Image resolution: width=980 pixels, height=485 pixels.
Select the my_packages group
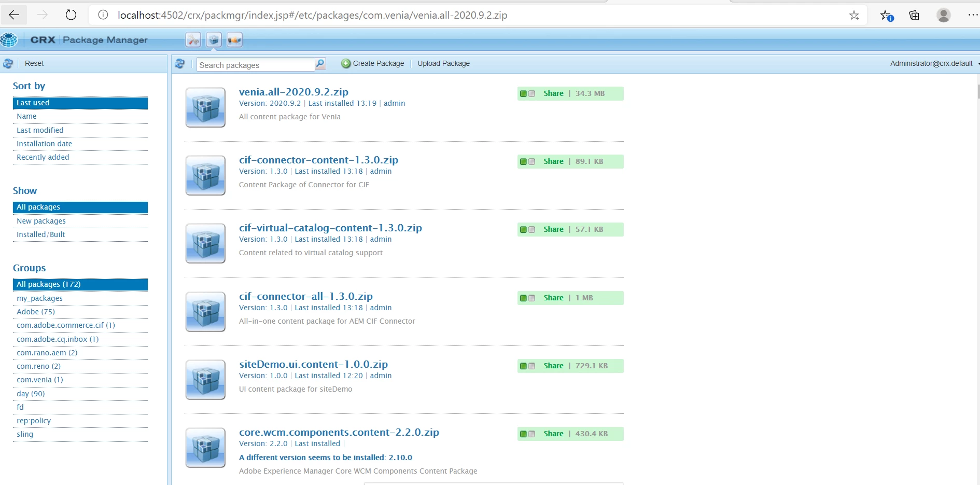click(80, 298)
